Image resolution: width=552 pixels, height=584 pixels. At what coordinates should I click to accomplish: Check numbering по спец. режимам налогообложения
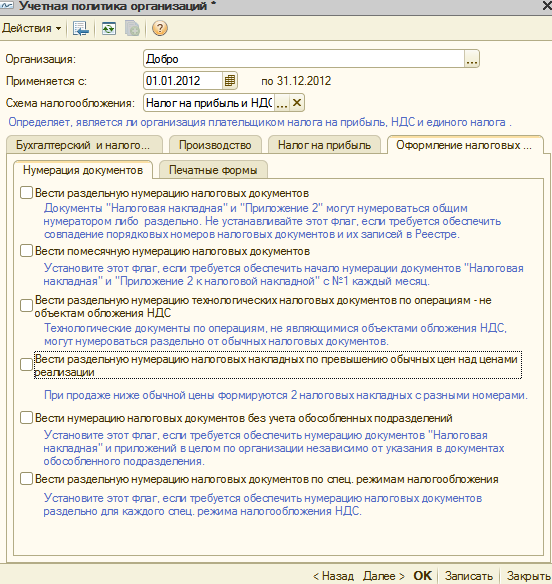[x=26, y=479]
